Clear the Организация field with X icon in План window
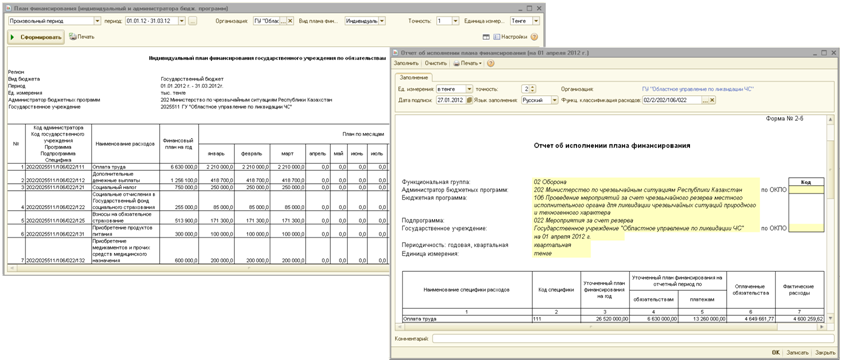842x362 pixels. click(291, 21)
